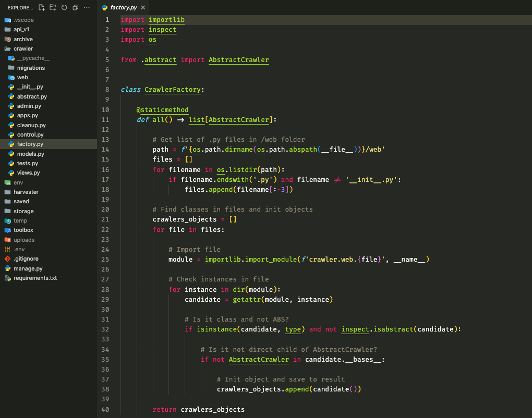Refresh the Explorer file tree
Screen dimensions: 532x418
click(x=64, y=7)
